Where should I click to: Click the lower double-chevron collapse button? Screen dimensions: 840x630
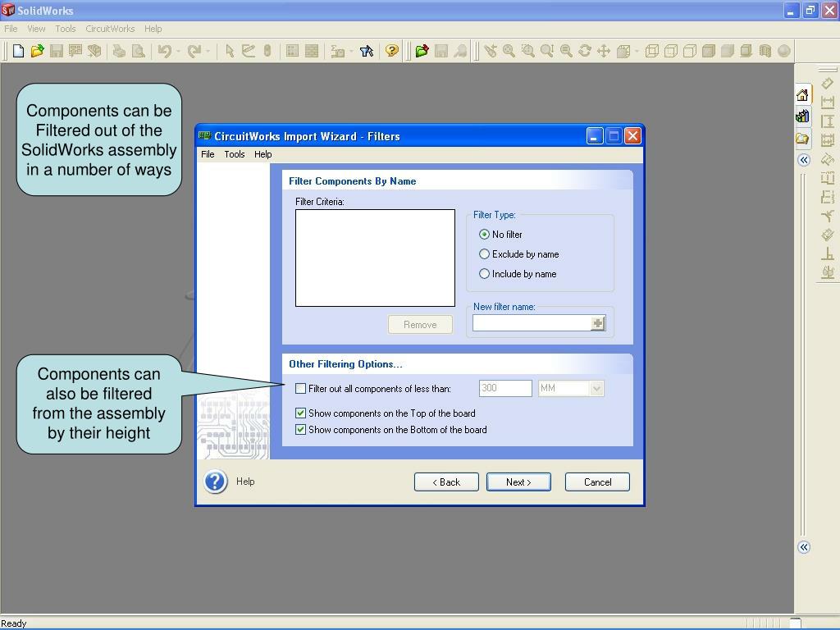[804, 547]
